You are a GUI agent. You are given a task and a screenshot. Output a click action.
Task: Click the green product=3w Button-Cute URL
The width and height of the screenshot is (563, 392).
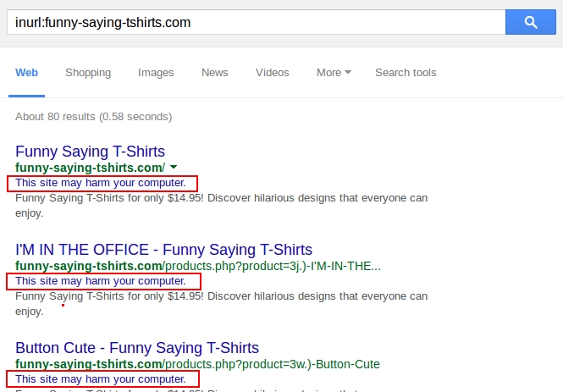197,364
